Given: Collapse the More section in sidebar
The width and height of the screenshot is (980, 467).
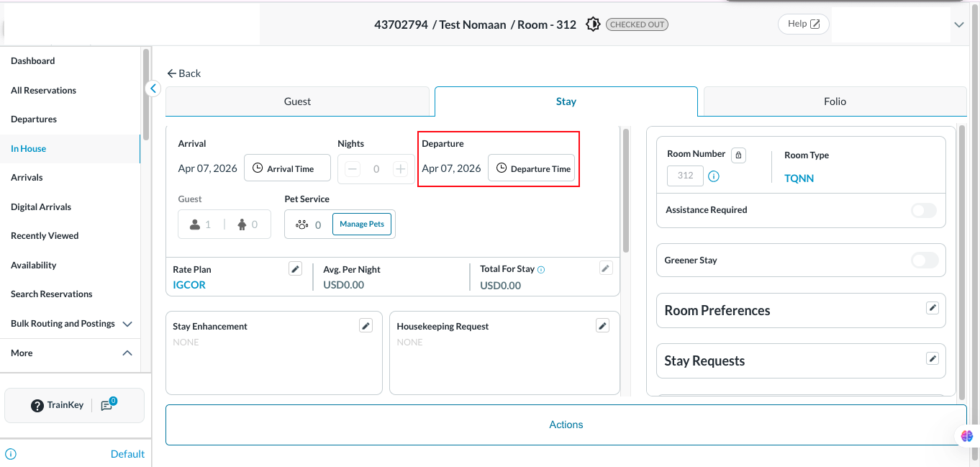Looking at the screenshot, I should 127,353.
